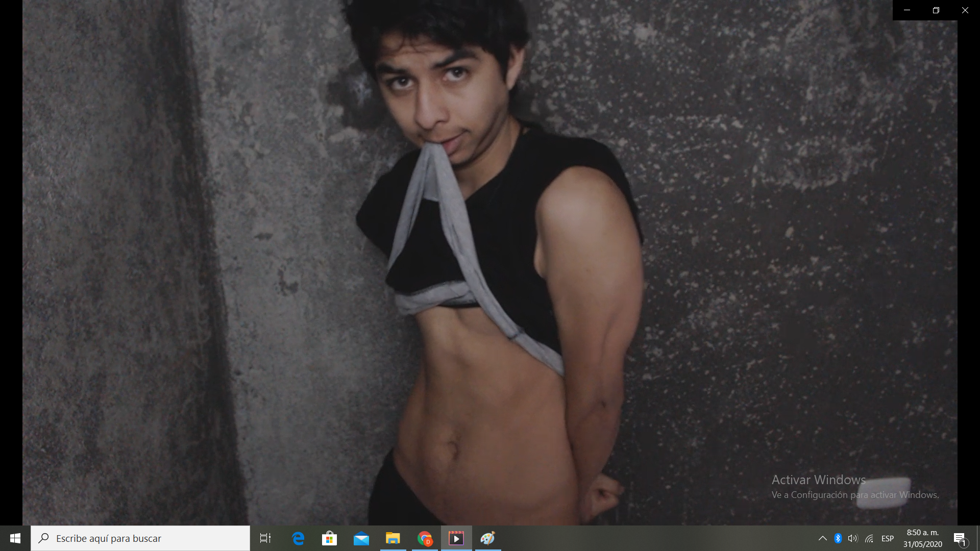Open the clock and calendar flyout

tap(922, 538)
